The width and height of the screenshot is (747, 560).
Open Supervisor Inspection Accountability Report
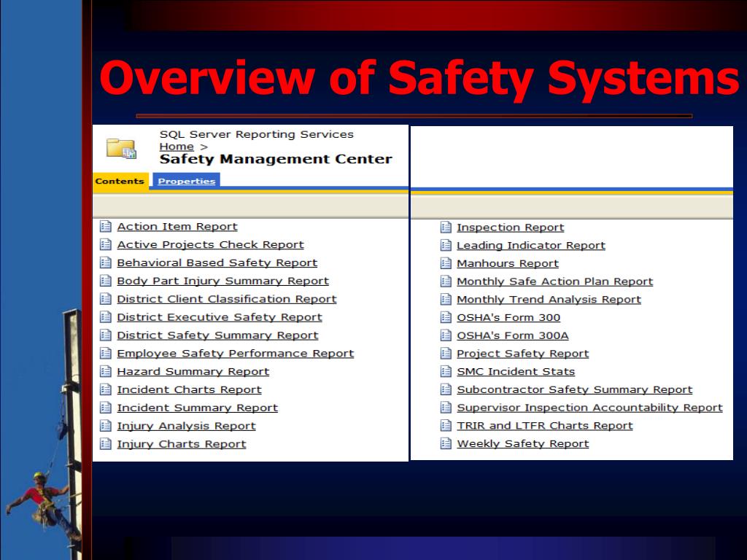coord(589,408)
